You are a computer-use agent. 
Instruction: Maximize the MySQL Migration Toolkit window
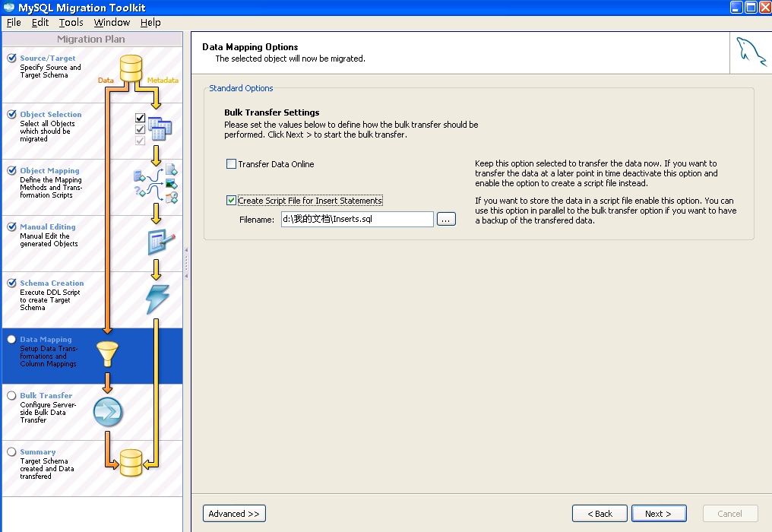point(751,8)
